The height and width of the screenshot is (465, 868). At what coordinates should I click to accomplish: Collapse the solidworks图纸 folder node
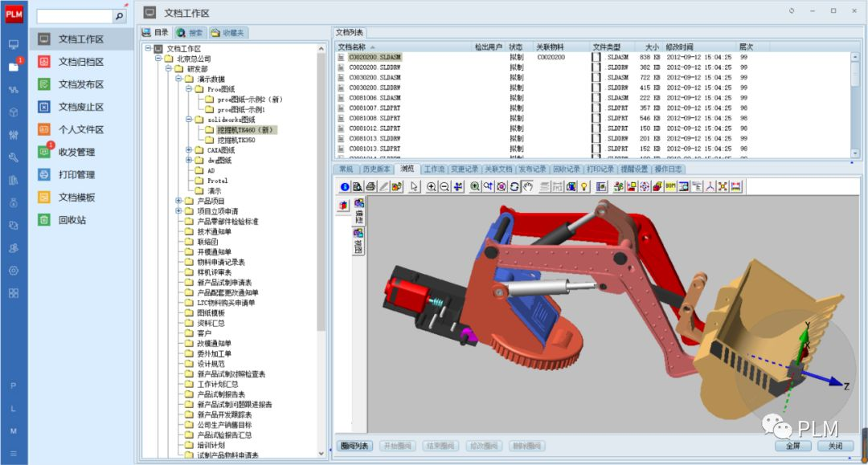[189, 120]
